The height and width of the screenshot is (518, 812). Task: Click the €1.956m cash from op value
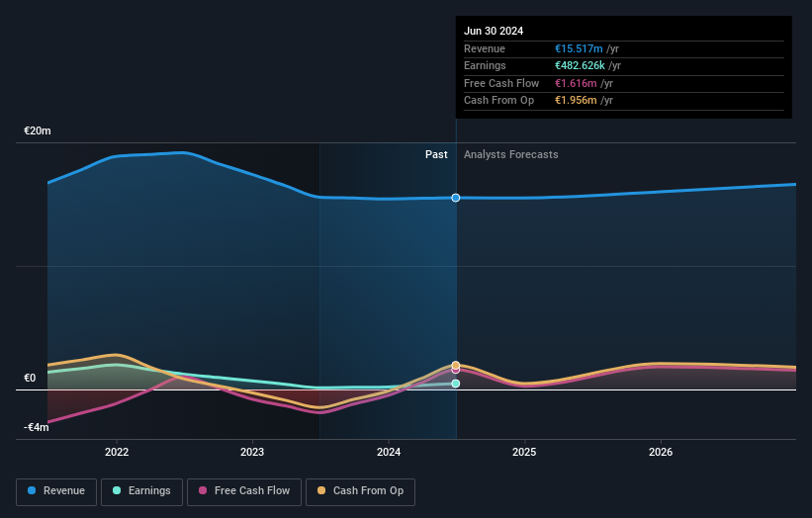(576, 101)
